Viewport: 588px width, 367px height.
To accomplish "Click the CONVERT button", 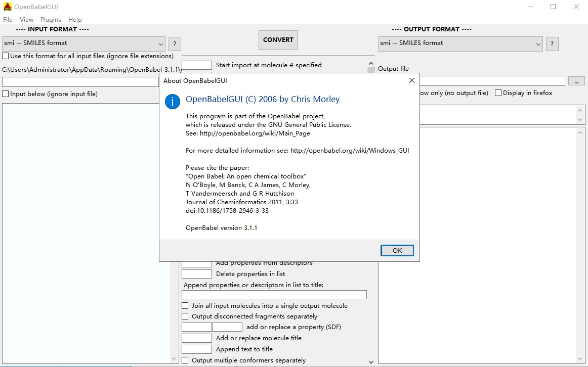I will 278,40.
